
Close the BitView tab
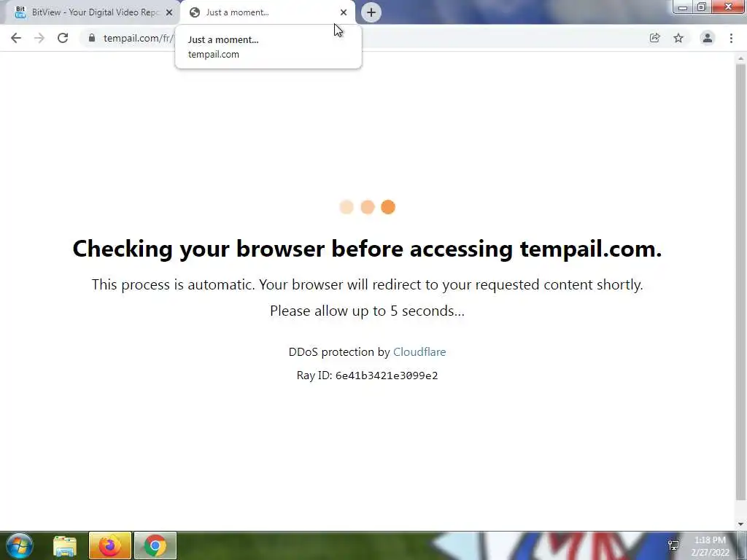[x=169, y=12]
